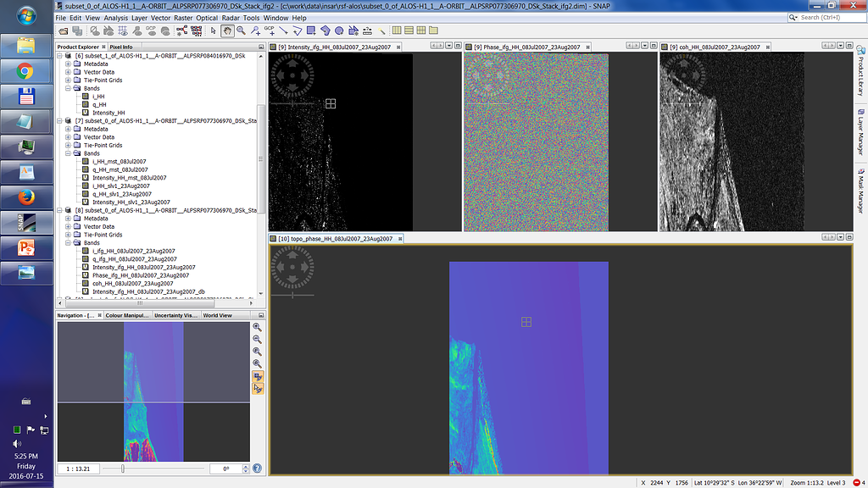
Task: Toggle synchronise cursor across views
Action: [258, 388]
